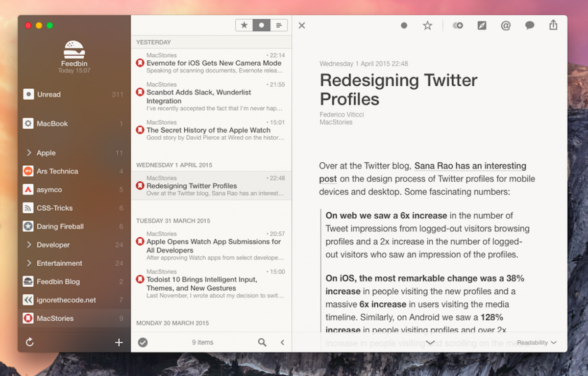Switch list filter to all articles view
The width and height of the screenshot is (588, 376).
(279, 25)
